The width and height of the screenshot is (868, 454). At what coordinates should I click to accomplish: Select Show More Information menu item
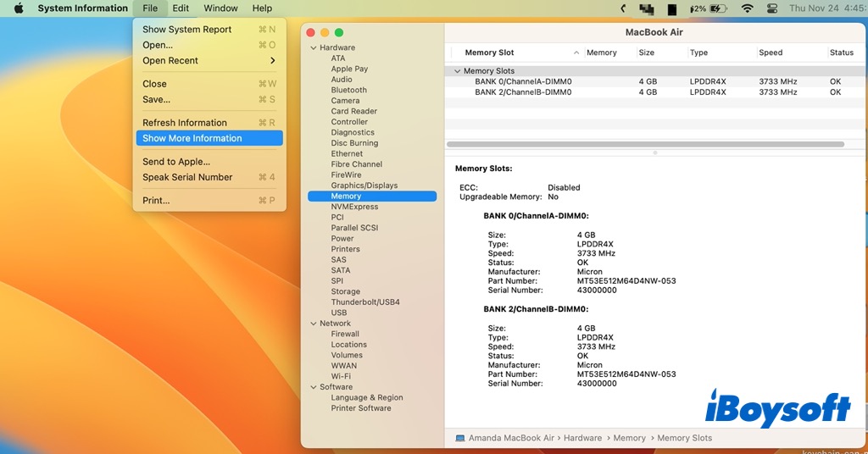pyautogui.click(x=209, y=138)
